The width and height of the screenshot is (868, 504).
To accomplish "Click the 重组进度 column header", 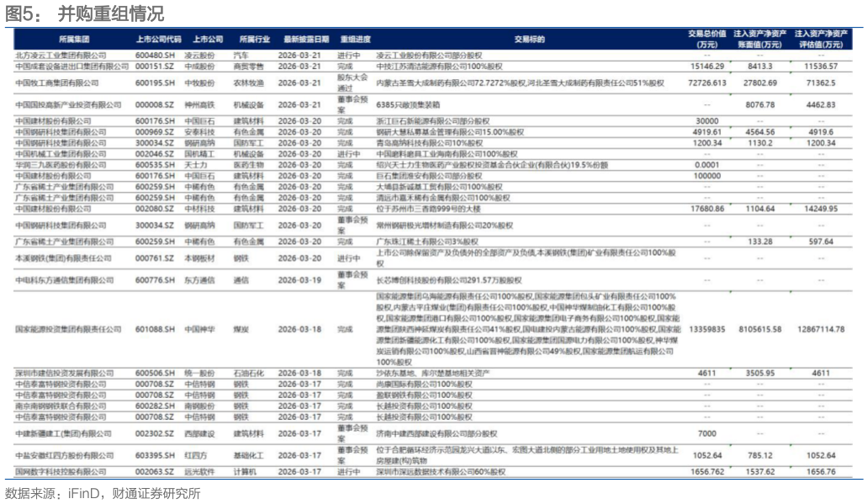I will (x=356, y=40).
